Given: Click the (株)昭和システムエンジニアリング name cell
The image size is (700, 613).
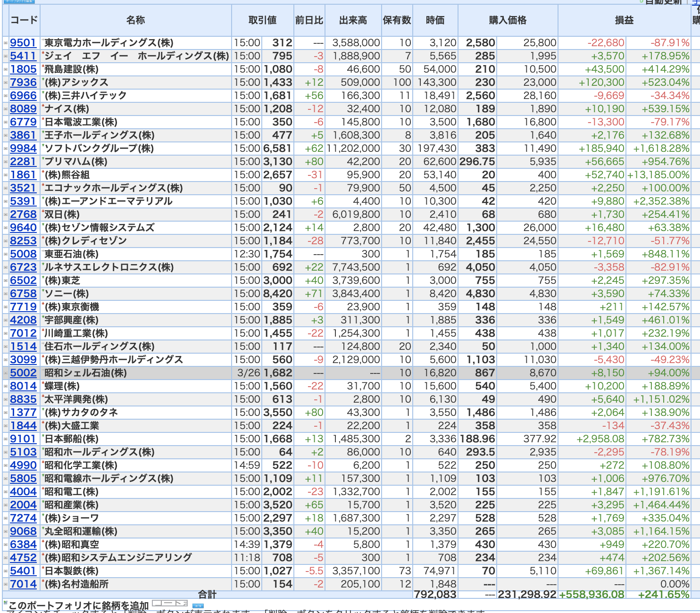Looking at the screenshot, I should pyautogui.click(x=136, y=558).
